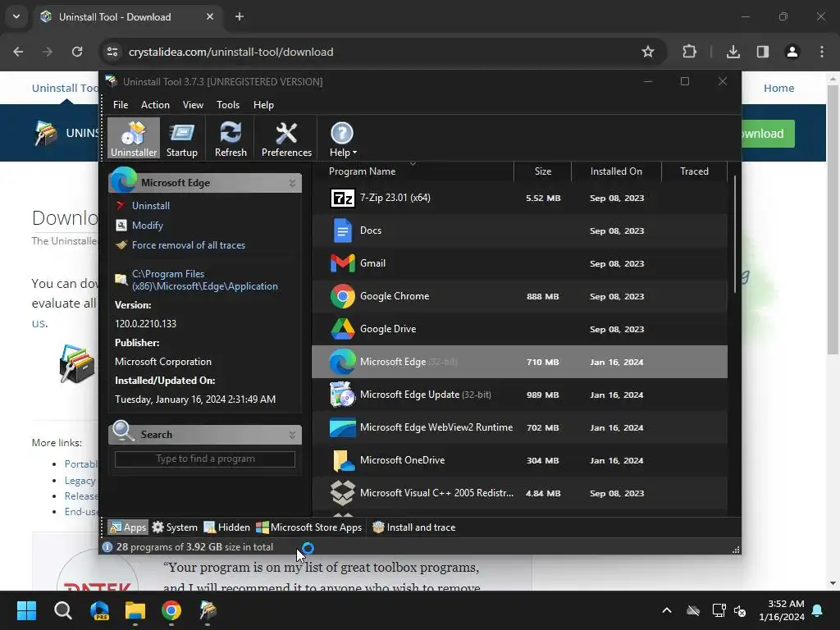Select the Microsoft Edge Update icon
Viewport: 840px width, 630px height.
[342, 395]
